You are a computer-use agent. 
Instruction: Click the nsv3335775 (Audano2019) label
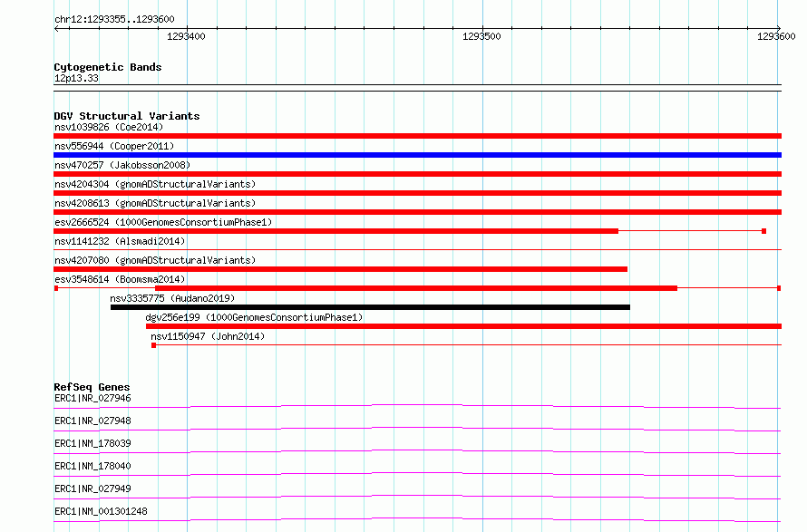(x=172, y=298)
